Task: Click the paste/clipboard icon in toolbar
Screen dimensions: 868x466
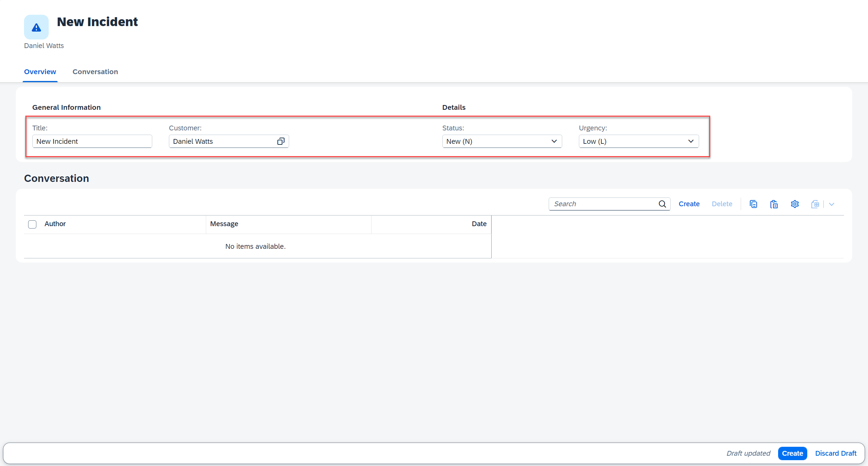Action: pyautogui.click(x=774, y=204)
